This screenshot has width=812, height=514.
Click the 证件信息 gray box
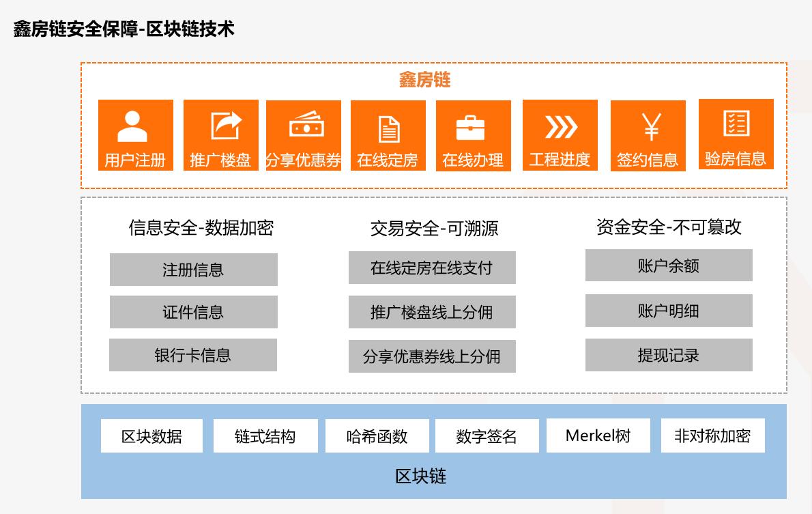click(x=194, y=312)
